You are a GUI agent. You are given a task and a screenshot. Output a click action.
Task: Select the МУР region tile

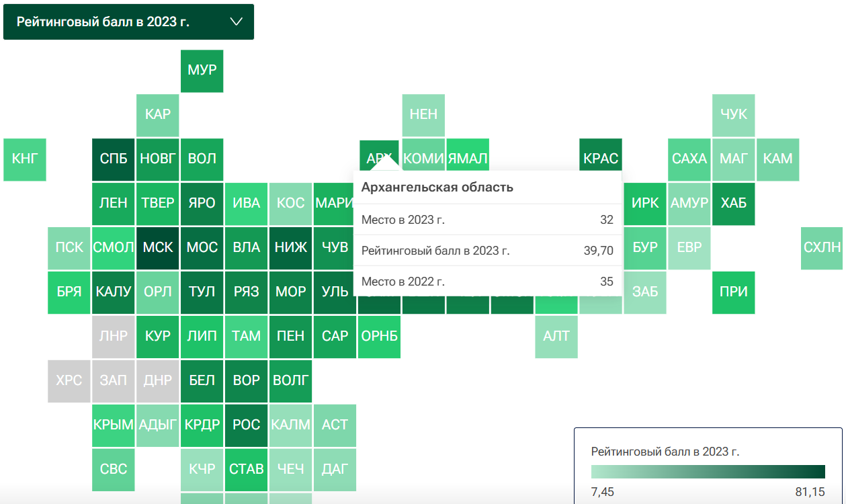(202, 70)
